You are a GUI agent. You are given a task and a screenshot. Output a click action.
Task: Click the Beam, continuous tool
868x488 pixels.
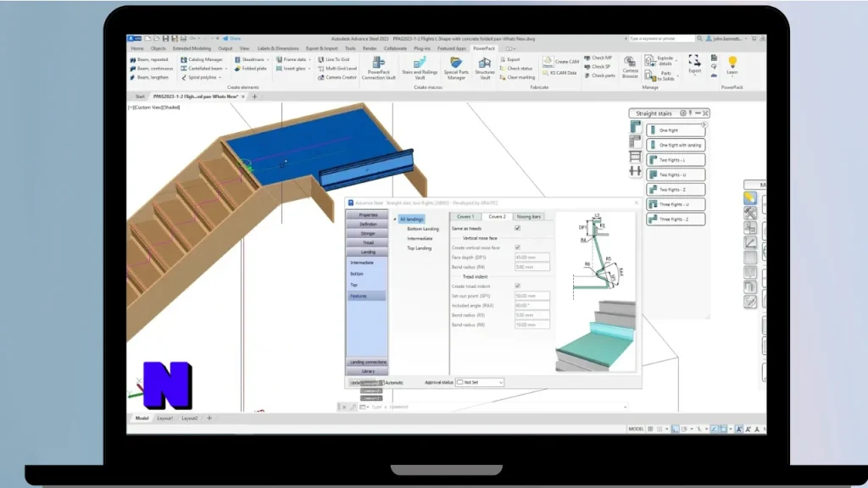click(x=151, y=69)
